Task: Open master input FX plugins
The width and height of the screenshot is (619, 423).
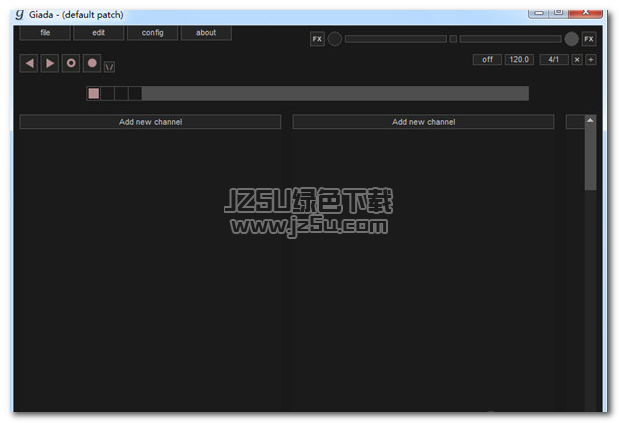Action: pyautogui.click(x=317, y=39)
